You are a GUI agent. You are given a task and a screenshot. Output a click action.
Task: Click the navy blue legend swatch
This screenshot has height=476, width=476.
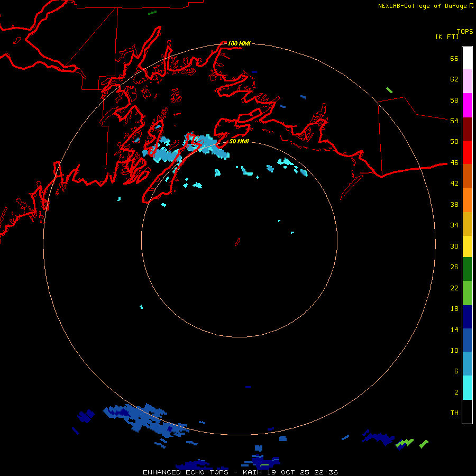467,317
